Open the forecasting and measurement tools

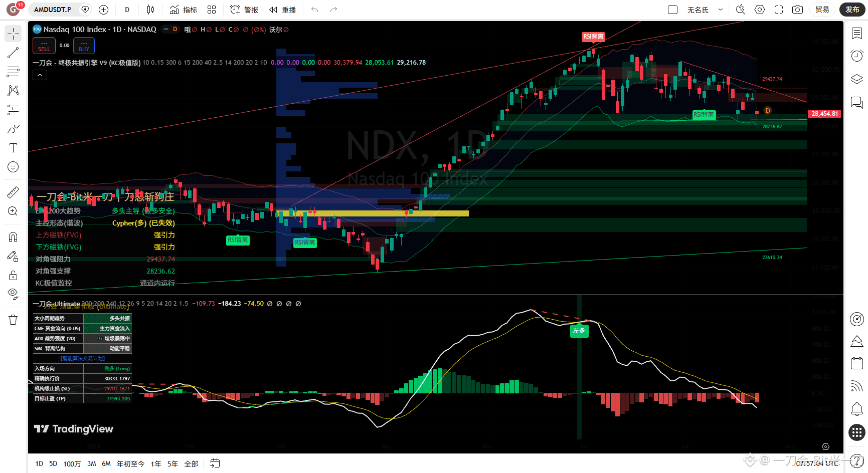pyautogui.click(x=13, y=110)
